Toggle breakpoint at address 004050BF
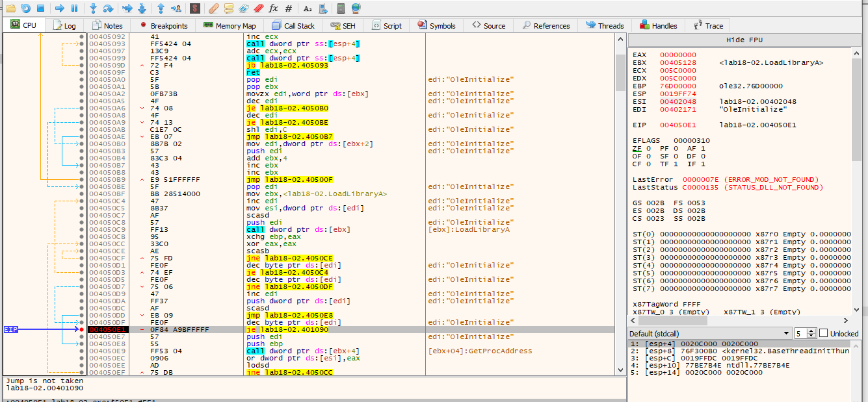 82,194
